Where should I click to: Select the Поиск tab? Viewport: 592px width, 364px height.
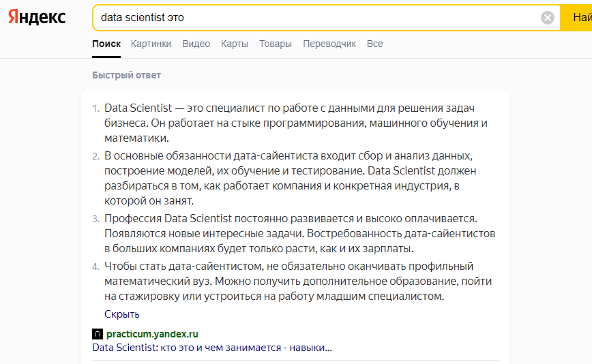[x=106, y=44]
